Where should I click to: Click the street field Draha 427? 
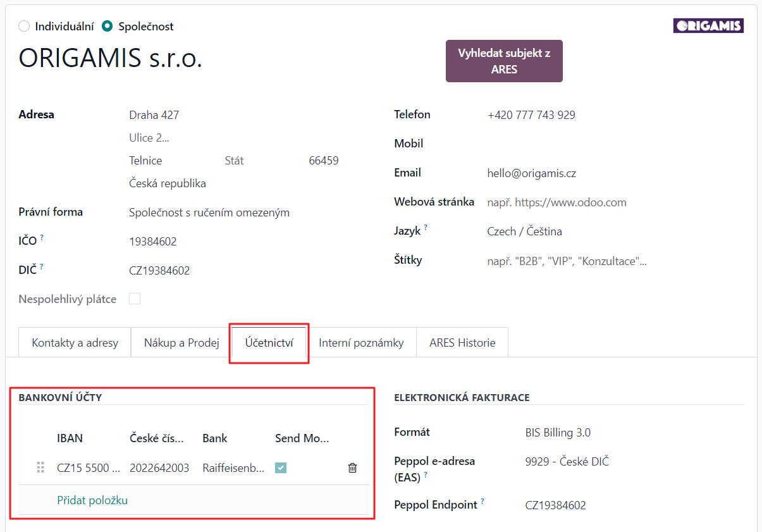click(154, 115)
